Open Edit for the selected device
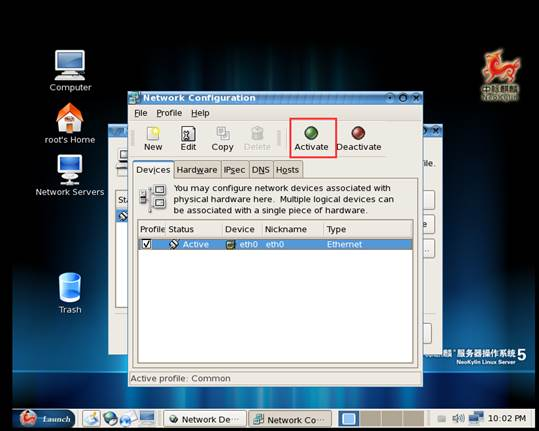 coord(188,139)
